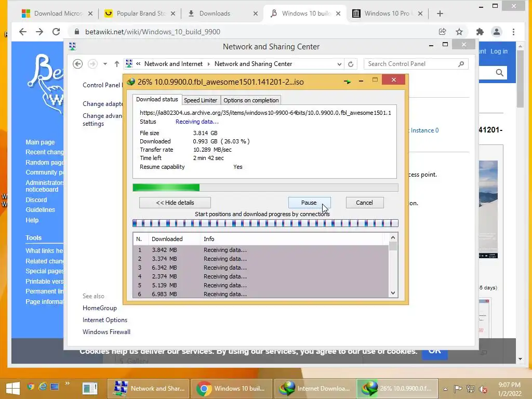Screen dimensions: 532x399
Task: Click Network and Internet in the breadcrumb
Action: click(x=174, y=64)
